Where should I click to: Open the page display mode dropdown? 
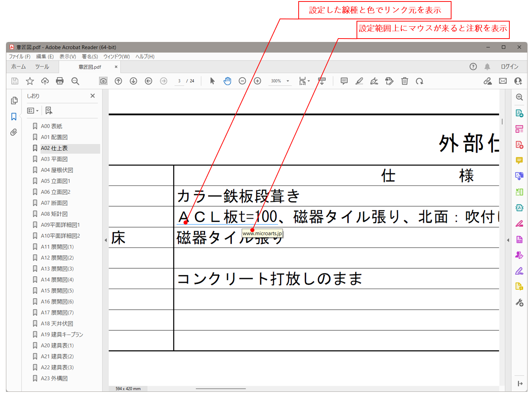308,81
